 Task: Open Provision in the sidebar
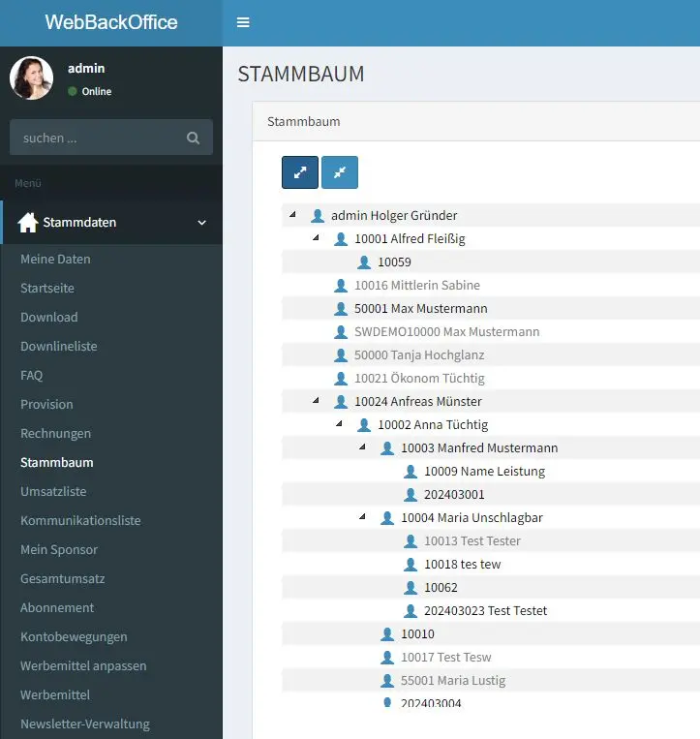46,405
